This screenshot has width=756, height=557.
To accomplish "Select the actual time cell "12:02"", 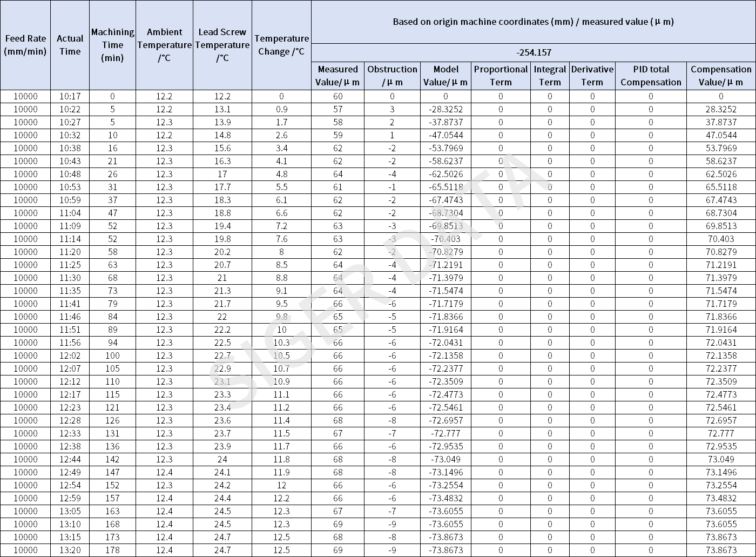I will [x=70, y=355].
